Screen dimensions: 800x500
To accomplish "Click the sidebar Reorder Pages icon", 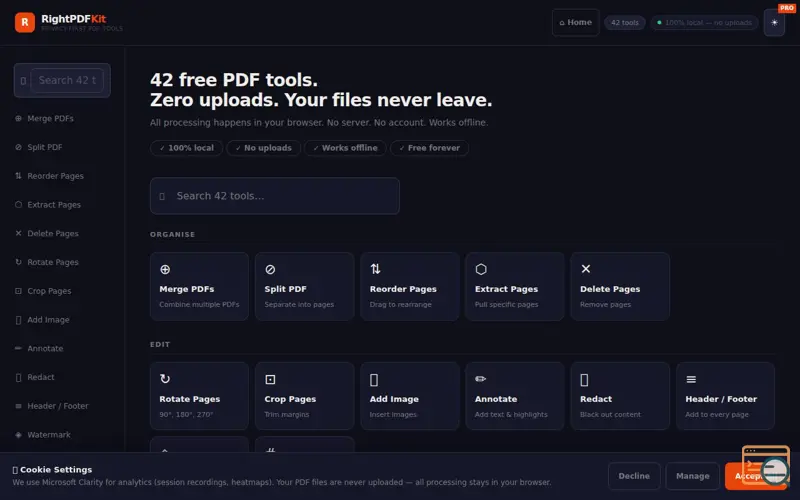I will (x=18, y=176).
